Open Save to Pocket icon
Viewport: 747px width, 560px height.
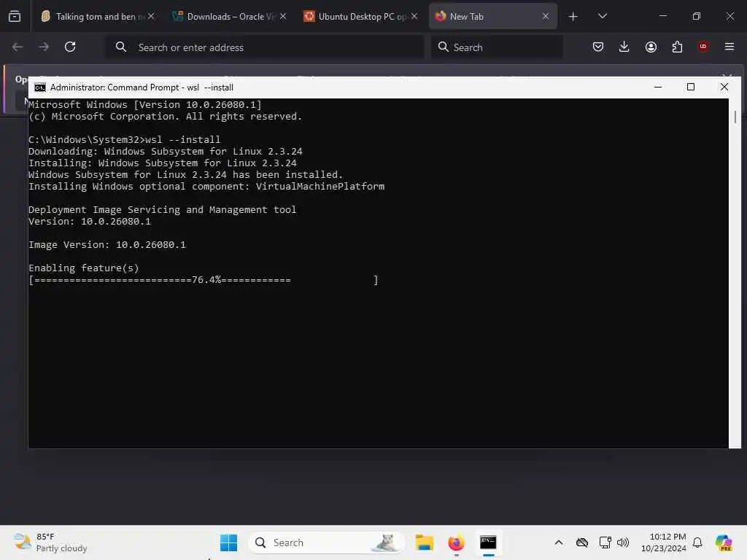coord(598,47)
